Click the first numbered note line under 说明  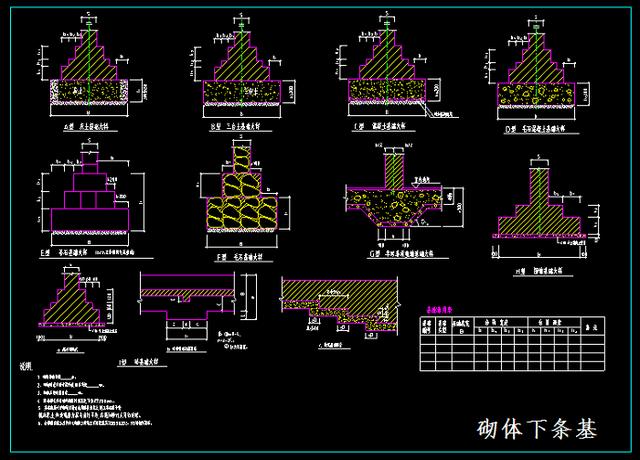click(x=57, y=378)
